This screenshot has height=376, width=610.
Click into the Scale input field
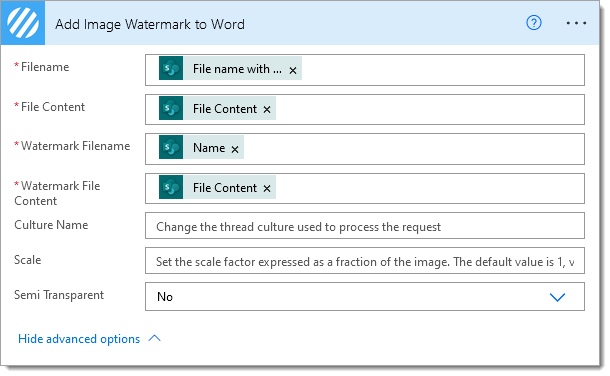click(x=365, y=261)
